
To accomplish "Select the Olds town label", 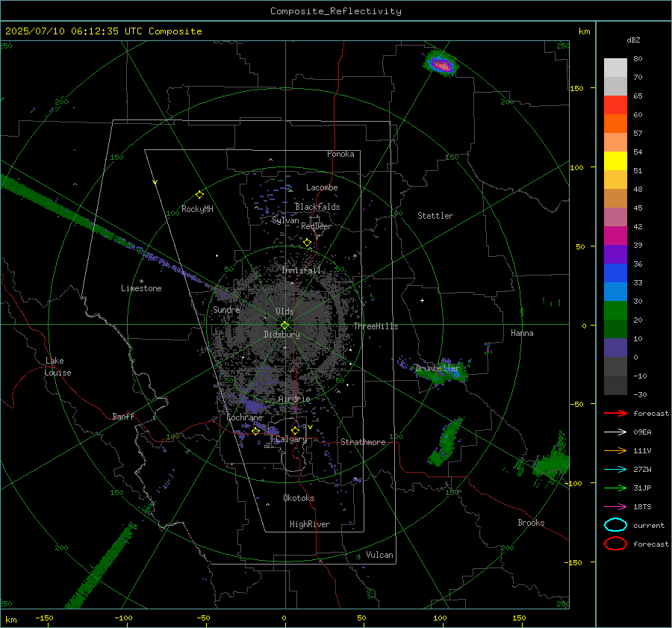I will [x=284, y=311].
